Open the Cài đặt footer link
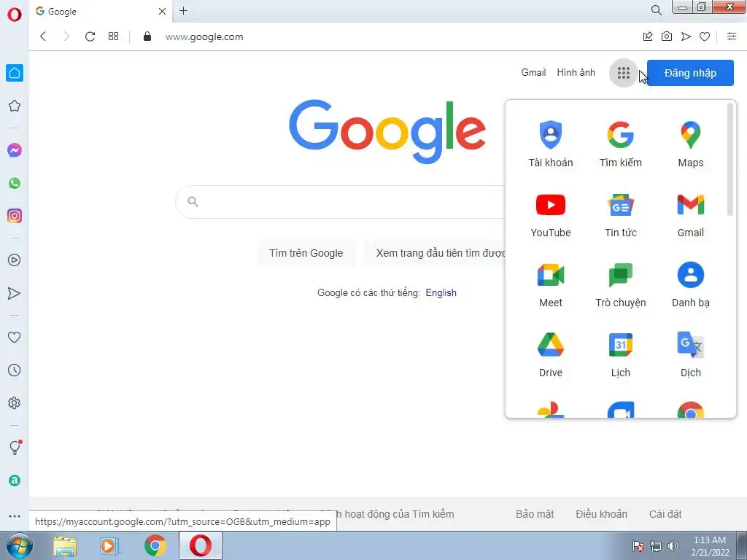This screenshot has width=747, height=560. [665, 514]
